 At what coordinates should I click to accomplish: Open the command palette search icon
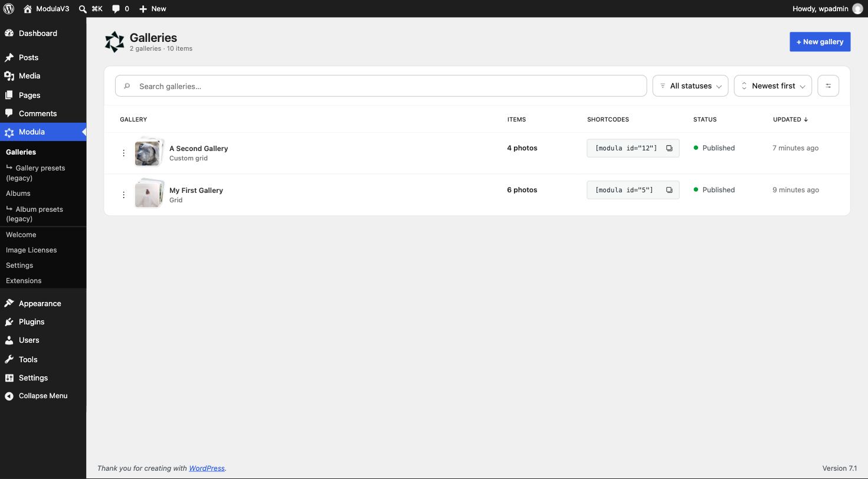83,9
